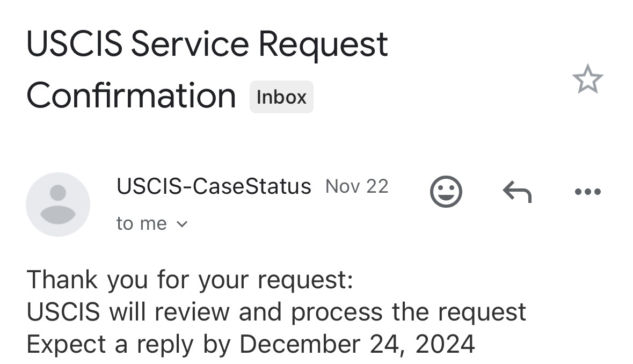The image size is (633, 364).
Task: Open the three-dot more options menu
Action: pyautogui.click(x=587, y=192)
